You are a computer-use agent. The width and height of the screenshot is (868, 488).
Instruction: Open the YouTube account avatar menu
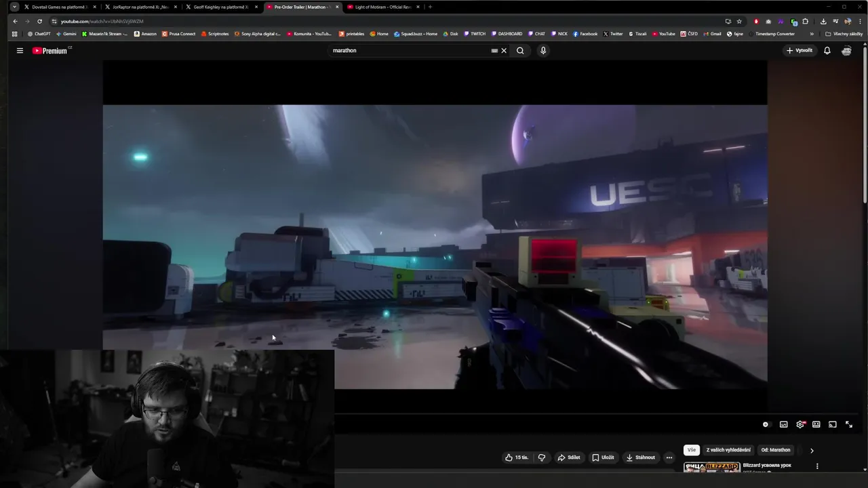pos(846,51)
